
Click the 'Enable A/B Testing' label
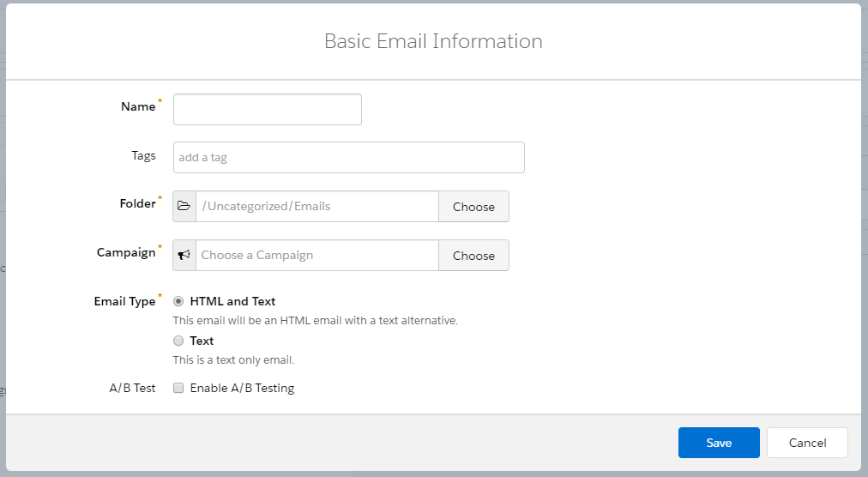click(242, 388)
